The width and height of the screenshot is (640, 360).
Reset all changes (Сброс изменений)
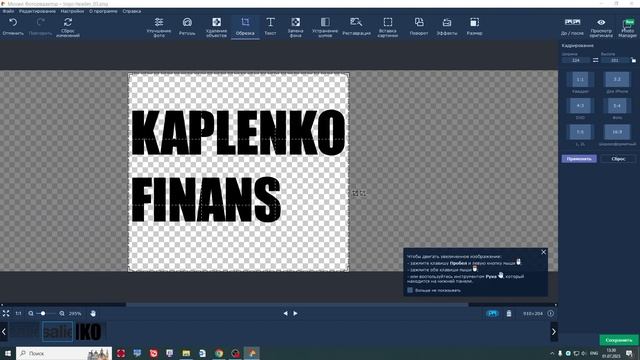(68, 27)
